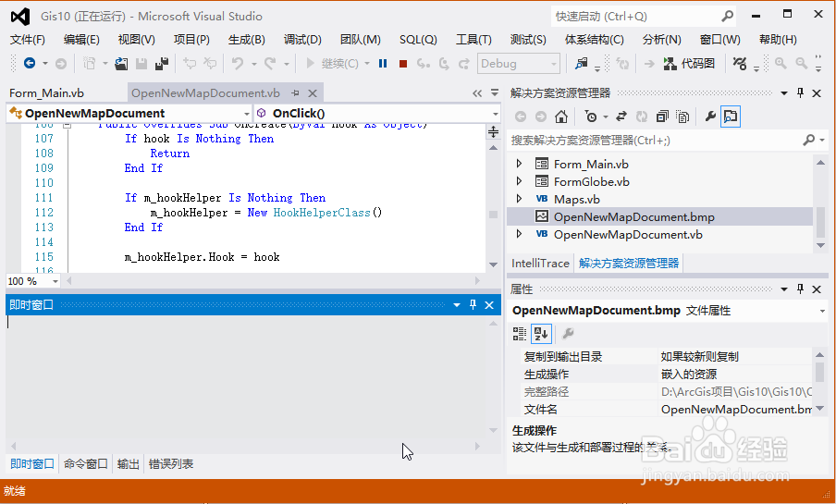Image resolution: width=836 pixels, height=504 pixels.
Task: Toggle auto-hide pin of the Properties panel
Action: coord(800,289)
